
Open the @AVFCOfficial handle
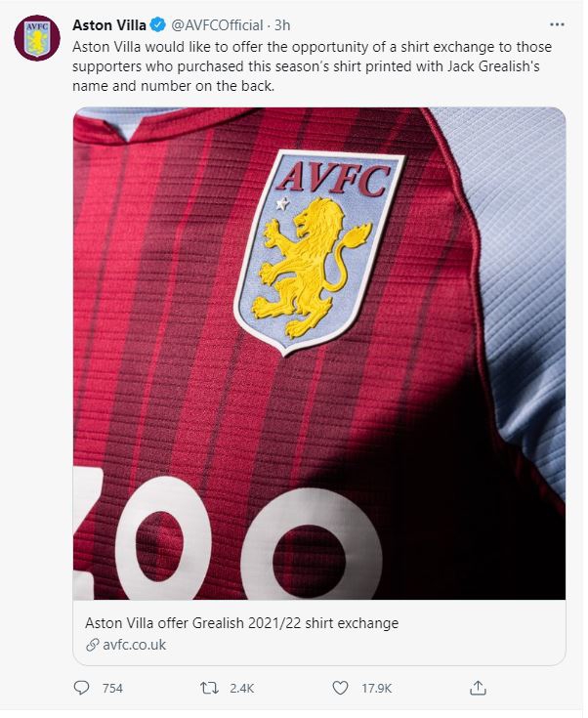click(217, 24)
